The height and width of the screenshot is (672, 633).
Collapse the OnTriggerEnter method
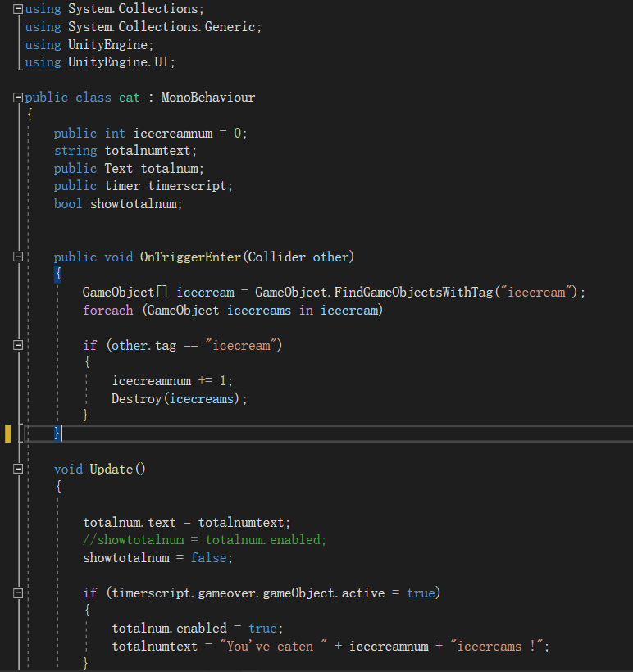(x=18, y=257)
